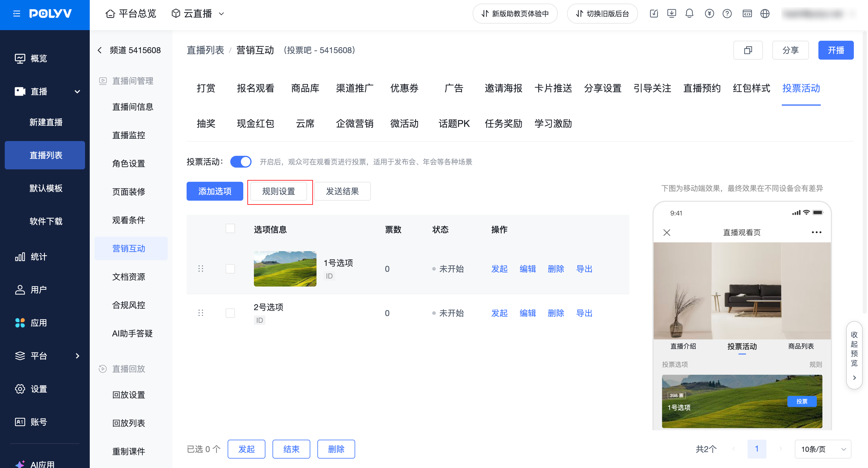Click 切换旧版后台

(602, 14)
